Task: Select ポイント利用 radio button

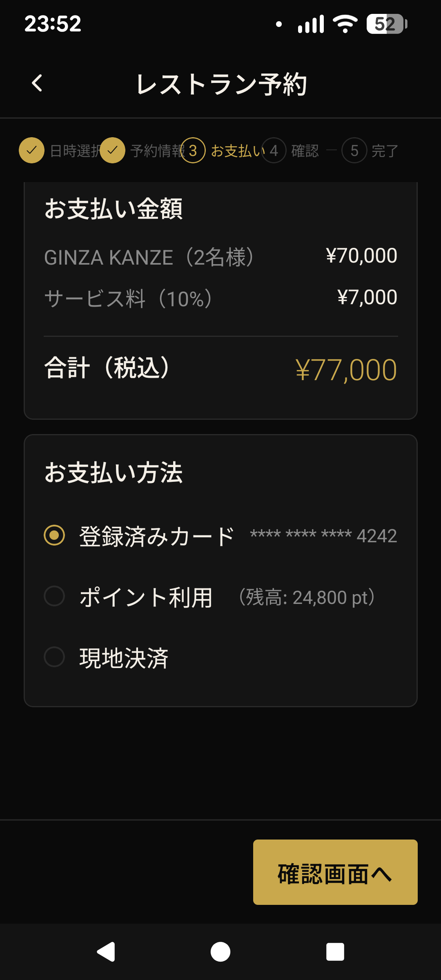Action: [x=54, y=596]
